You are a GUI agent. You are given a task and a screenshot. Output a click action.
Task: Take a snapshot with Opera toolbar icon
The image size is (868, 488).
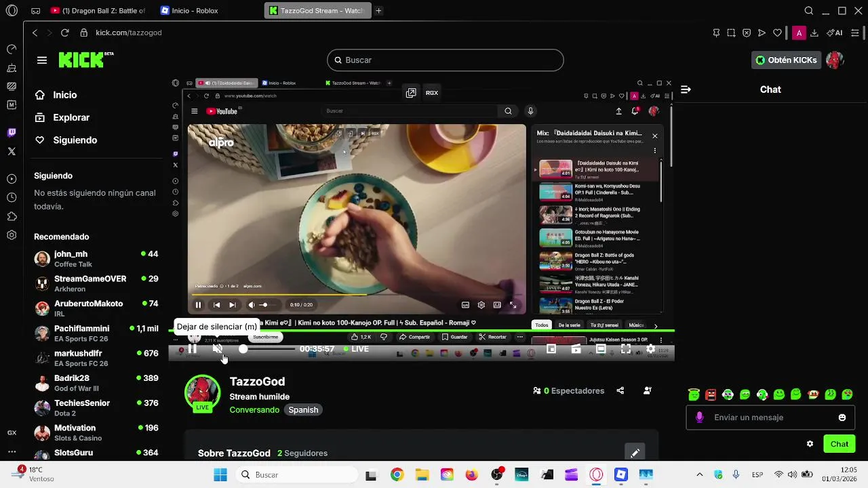pyautogui.click(x=731, y=33)
